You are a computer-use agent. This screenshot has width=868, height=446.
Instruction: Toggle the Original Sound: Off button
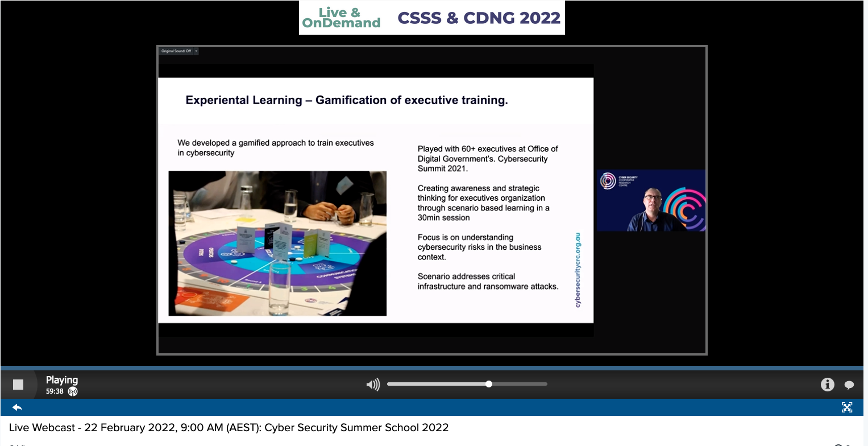point(176,51)
